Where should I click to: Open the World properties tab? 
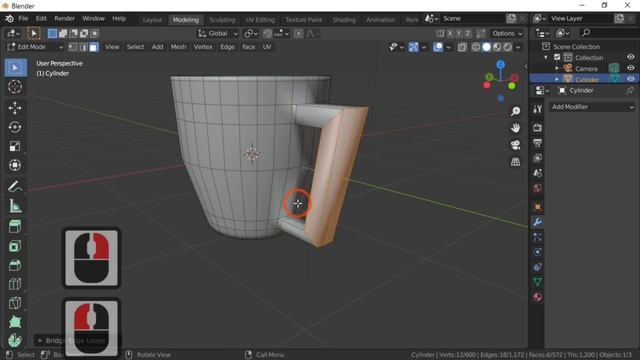[x=538, y=188]
